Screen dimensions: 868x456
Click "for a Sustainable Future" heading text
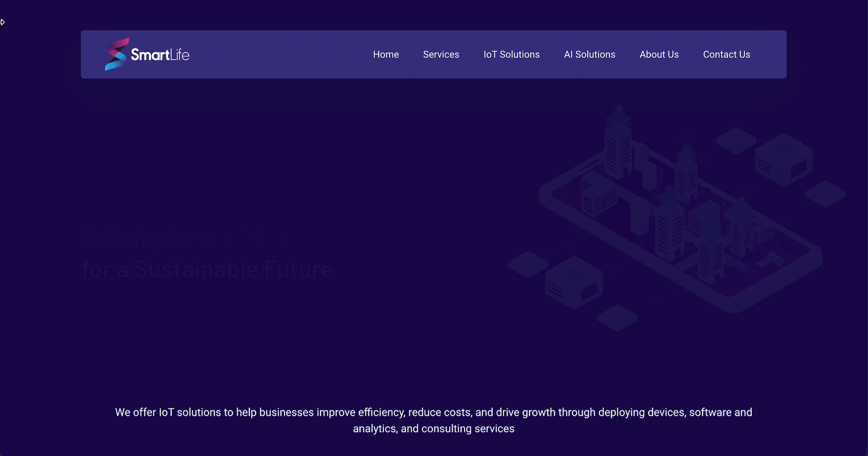coord(207,269)
